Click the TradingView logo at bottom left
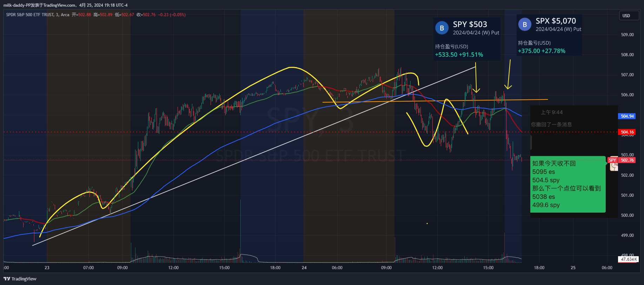The width and height of the screenshot is (644, 285). point(20,279)
